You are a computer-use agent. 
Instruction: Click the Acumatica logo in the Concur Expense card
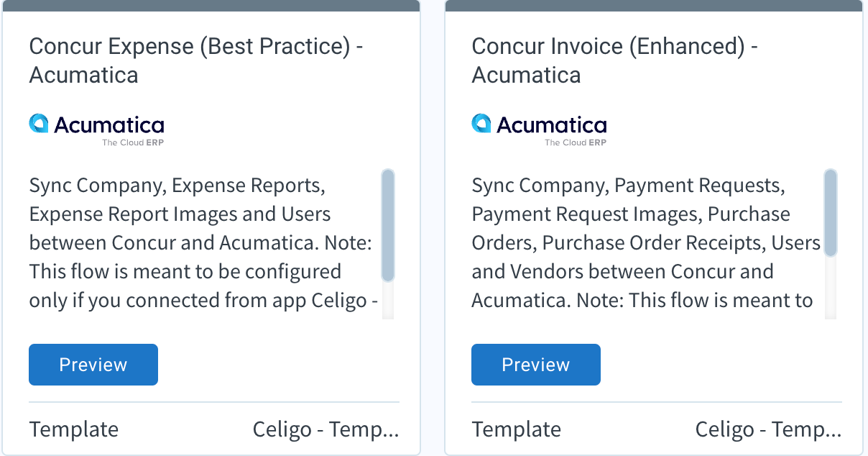click(x=97, y=128)
